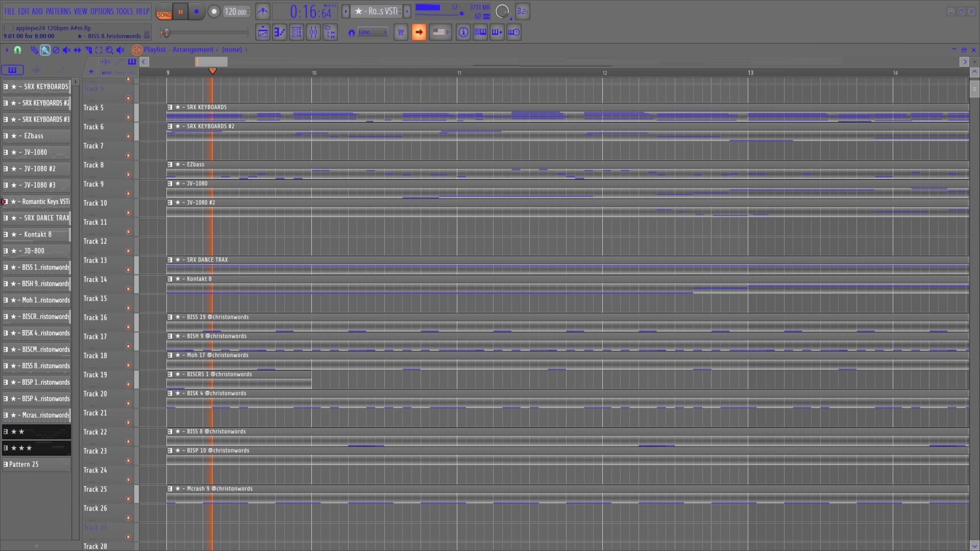Show pattern clips in the picker panel
Viewport: 980px width, 551px height.
[x=12, y=70]
